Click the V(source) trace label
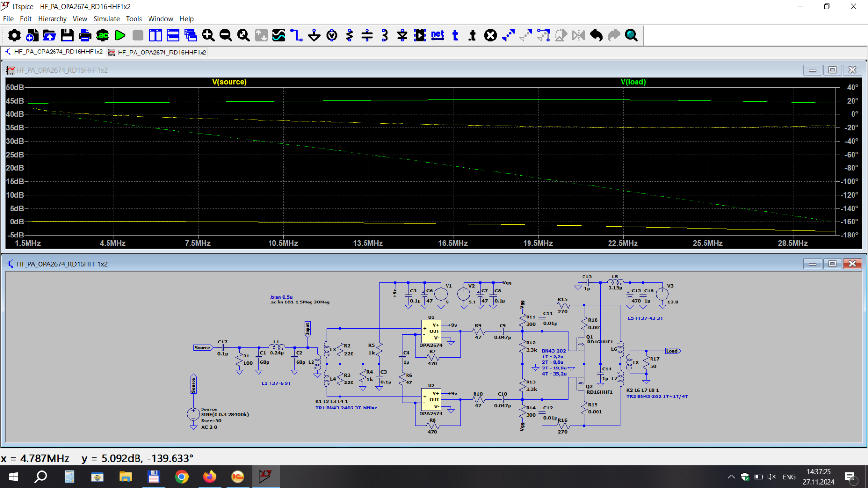The width and height of the screenshot is (868, 488). tap(229, 82)
